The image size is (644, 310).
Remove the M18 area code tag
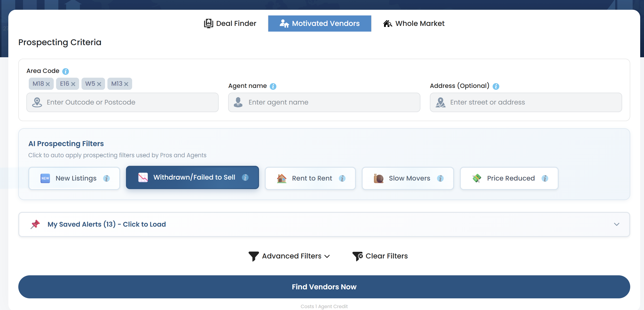[x=48, y=84]
